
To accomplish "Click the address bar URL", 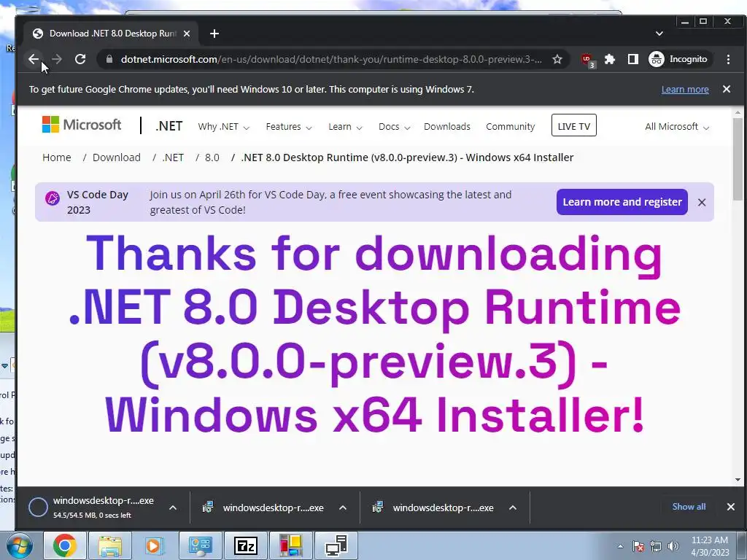I will [331, 59].
